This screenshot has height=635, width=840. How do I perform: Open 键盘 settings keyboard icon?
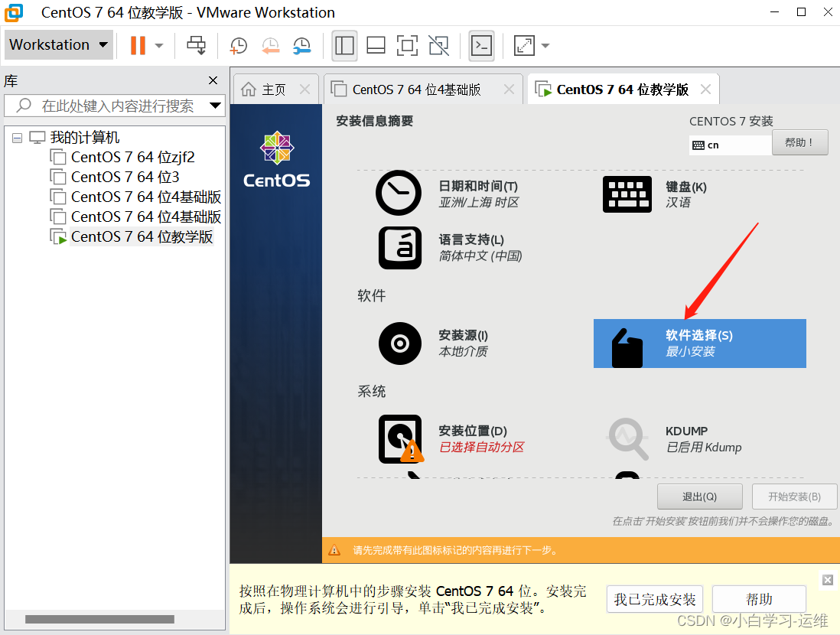point(627,194)
